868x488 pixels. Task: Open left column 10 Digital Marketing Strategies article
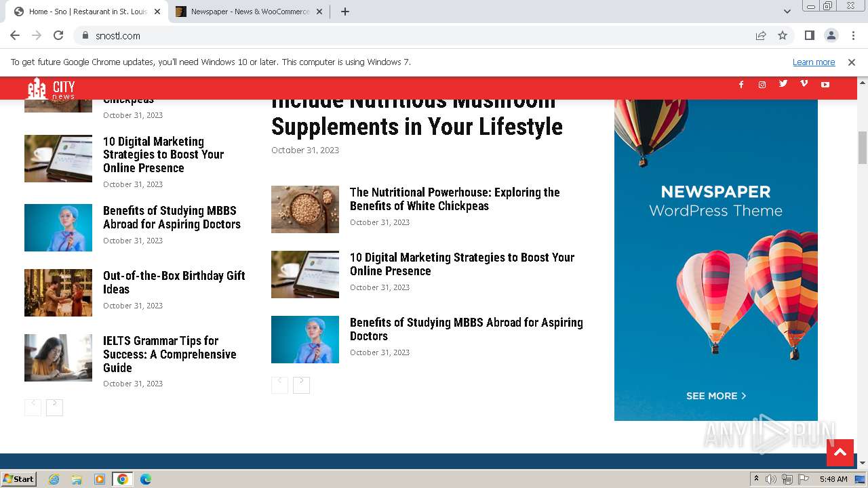163,155
